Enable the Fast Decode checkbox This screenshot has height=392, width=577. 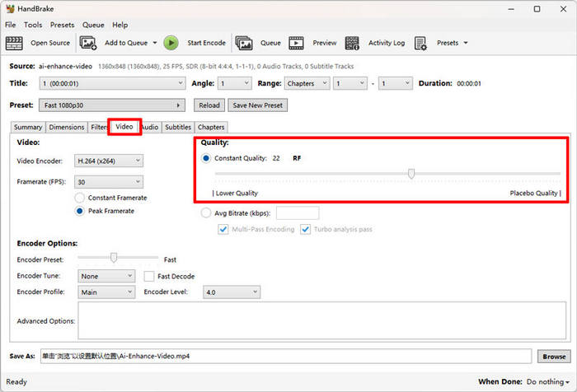(x=149, y=276)
